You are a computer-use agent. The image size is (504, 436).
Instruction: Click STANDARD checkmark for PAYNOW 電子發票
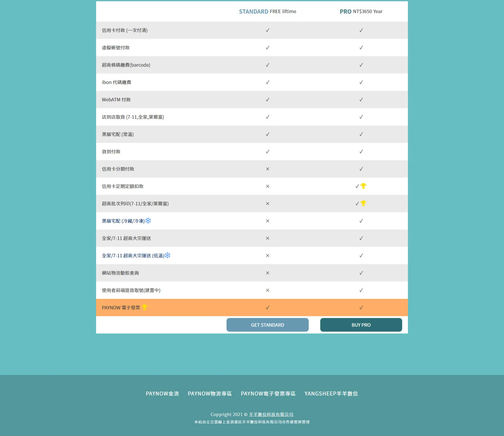[267, 308]
